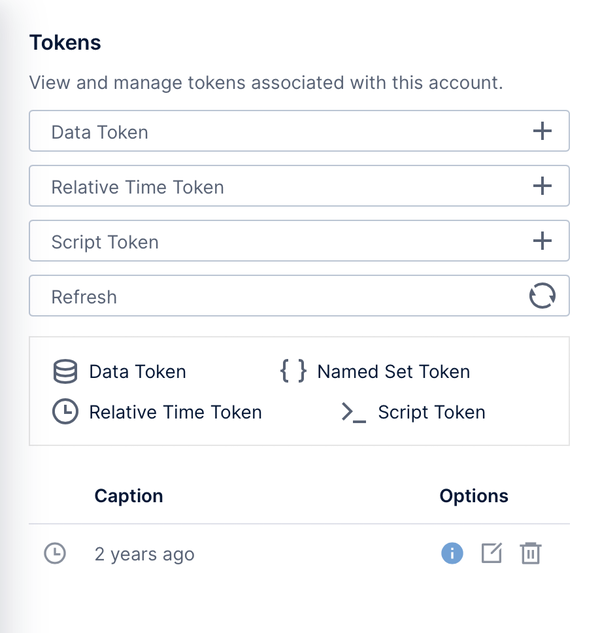
Task: Click the Named Set Token legend label
Action: coord(394,371)
